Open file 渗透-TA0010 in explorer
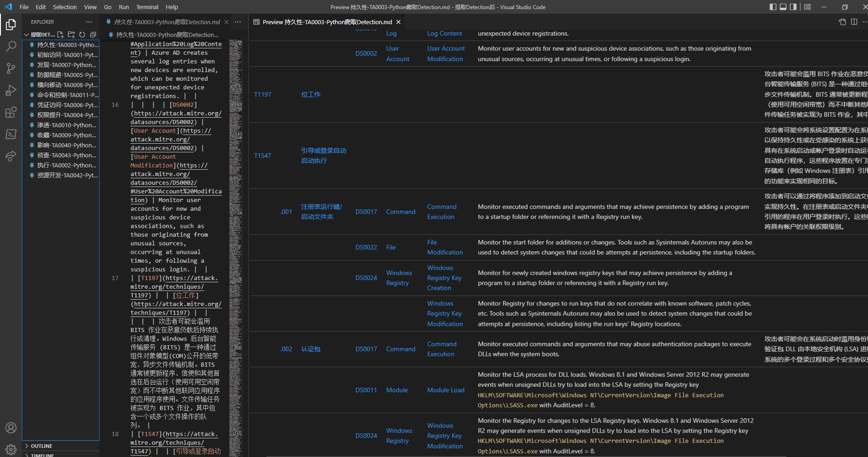The width and height of the screenshot is (868, 457). tap(61, 125)
